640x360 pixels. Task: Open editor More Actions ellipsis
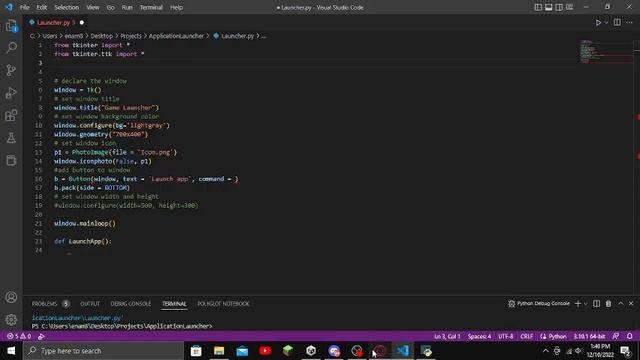[x=629, y=22]
